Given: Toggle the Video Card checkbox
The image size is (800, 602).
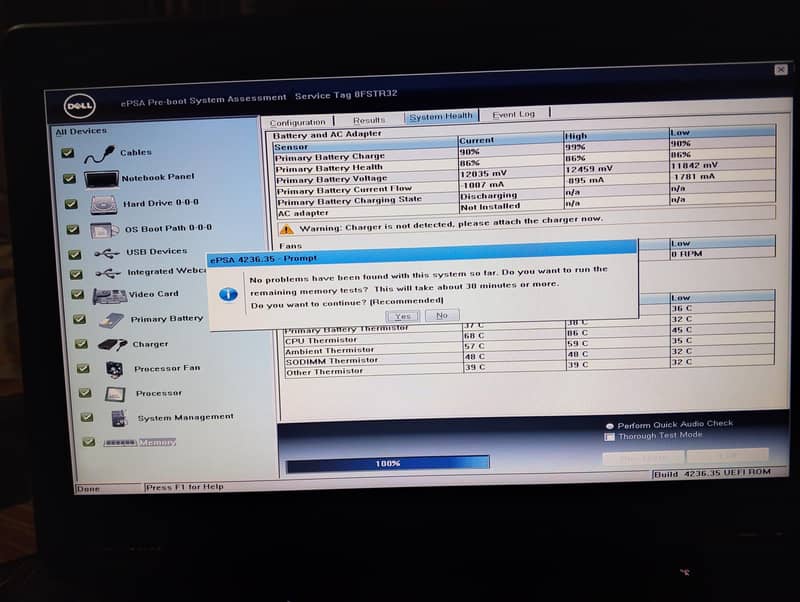Looking at the screenshot, I should 78,294.
